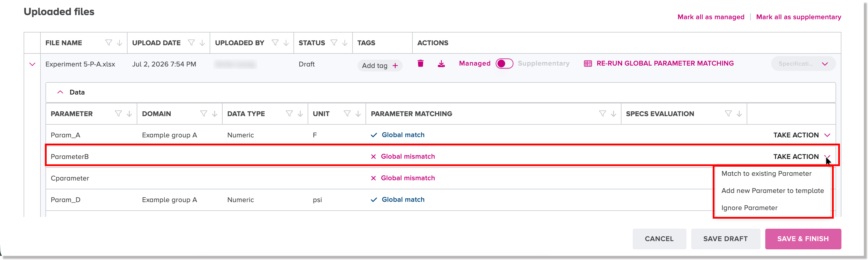Viewport: 868px width, 260px height.
Task: Click Mark all as supplementary link
Action: click(x=798, y=17)
